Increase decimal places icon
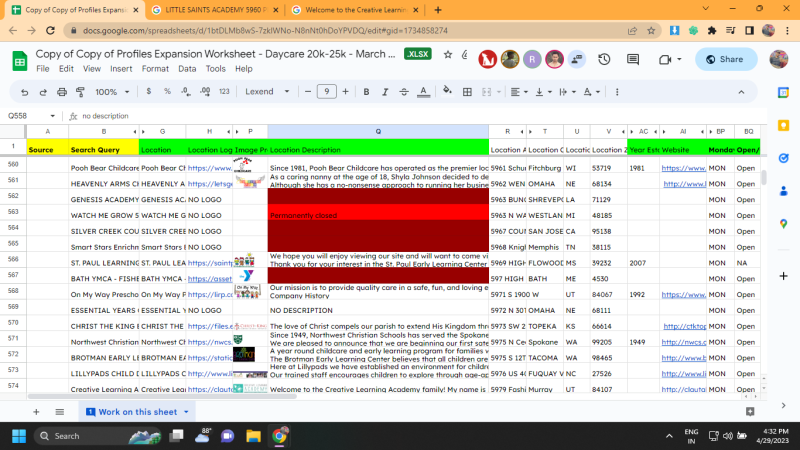This screenshot has width=800, height=450. pyautogui.click(x=205, y=91)
